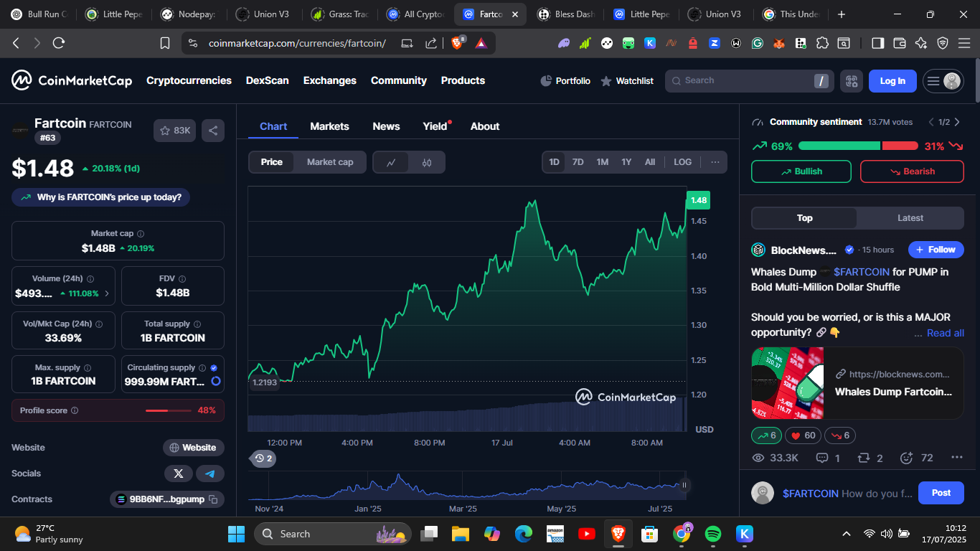Open the Telegram social link

(x=210, y=474)
